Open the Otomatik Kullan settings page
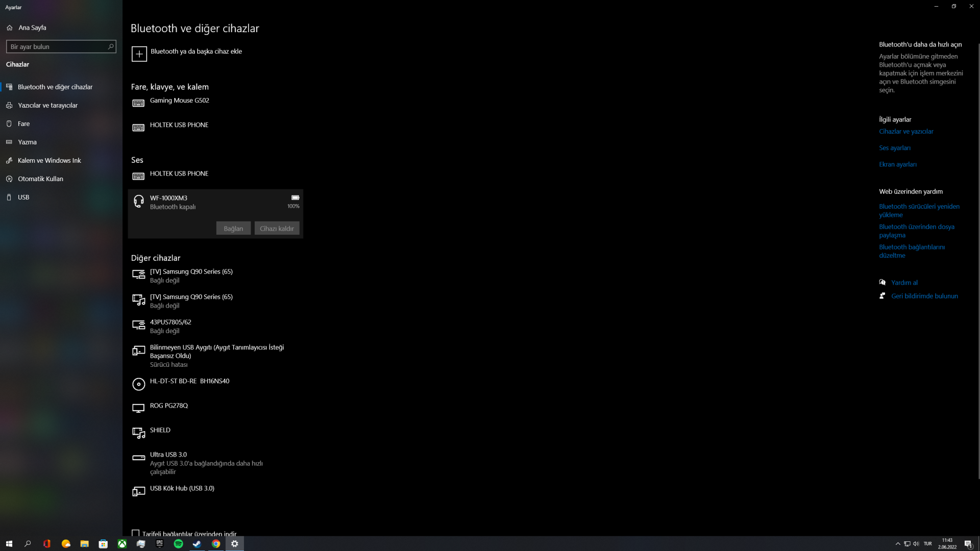This screenshot has width=980, height=551. [40, 179]
